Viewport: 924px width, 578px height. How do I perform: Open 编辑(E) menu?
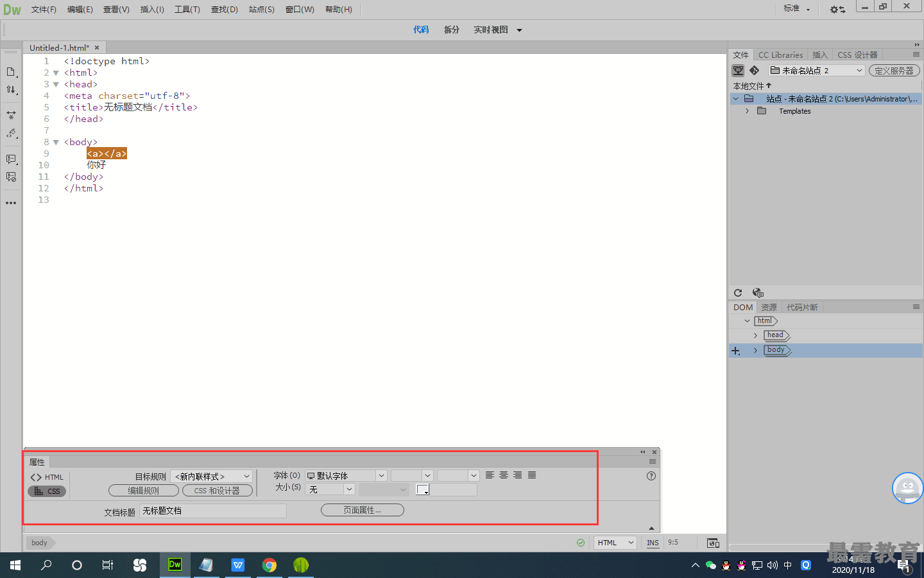coord(80,10)
